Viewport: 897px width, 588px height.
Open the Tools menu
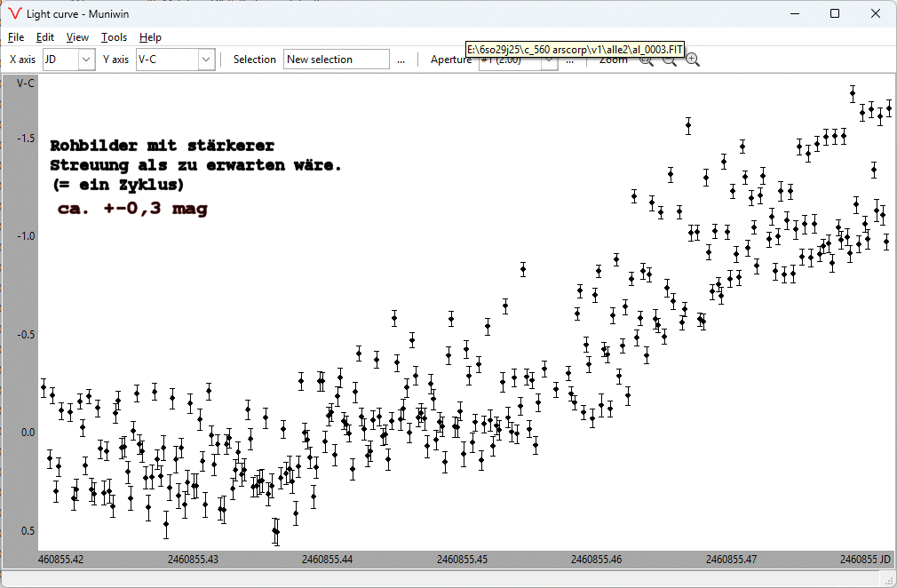point(114,37)
